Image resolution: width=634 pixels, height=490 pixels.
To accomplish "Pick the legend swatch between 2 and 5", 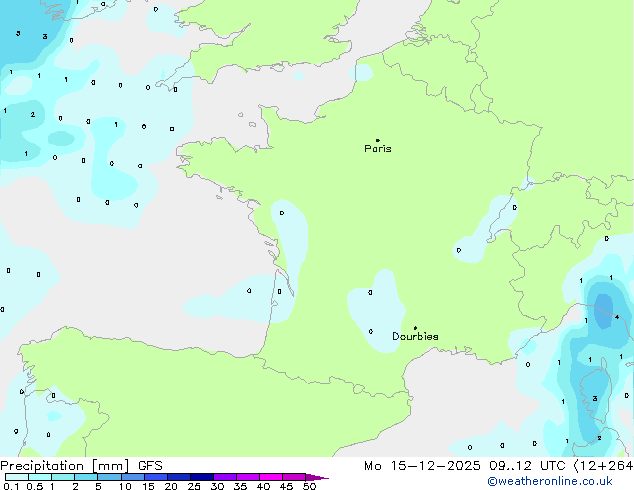I will pos(86,477).
